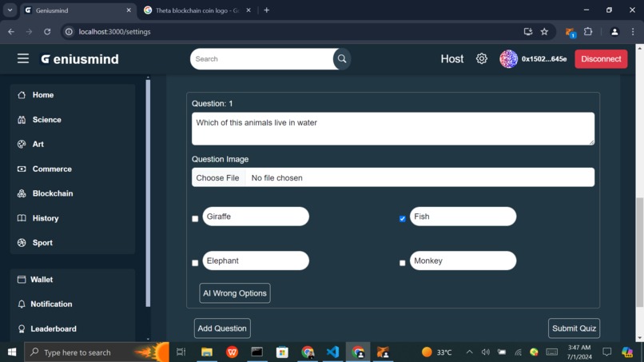Click the Leaderboard award icon

[x=22, y=328]
